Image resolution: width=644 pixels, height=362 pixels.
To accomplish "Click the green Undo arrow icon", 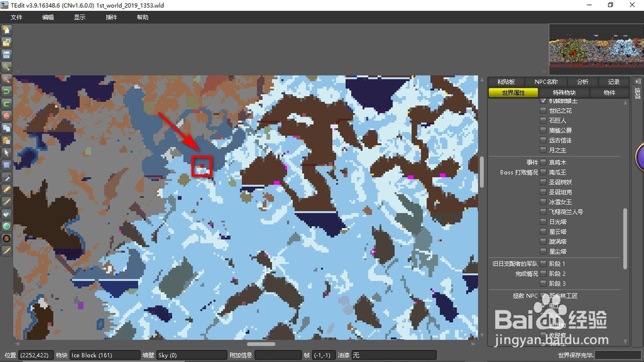I will (x=6, y=91).
